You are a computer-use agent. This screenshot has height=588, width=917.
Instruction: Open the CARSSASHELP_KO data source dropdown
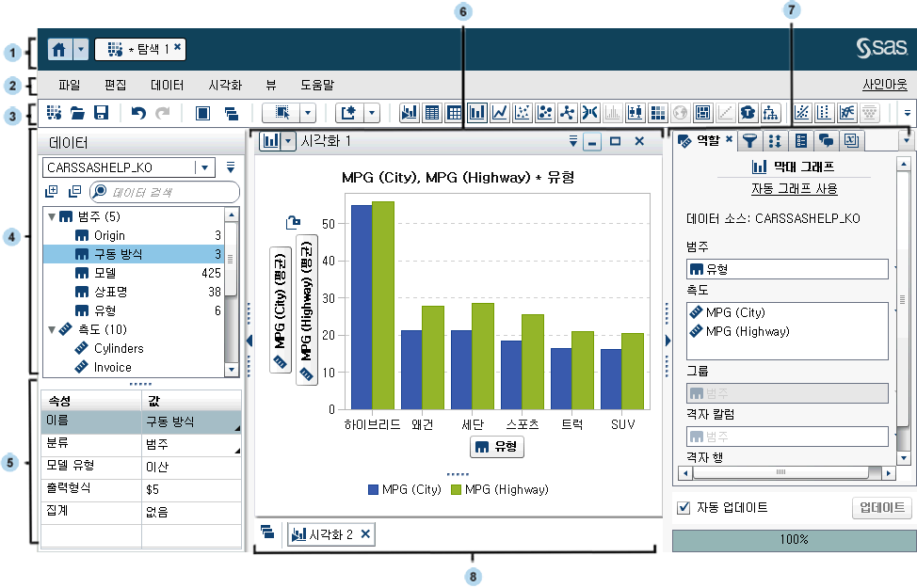204,167
